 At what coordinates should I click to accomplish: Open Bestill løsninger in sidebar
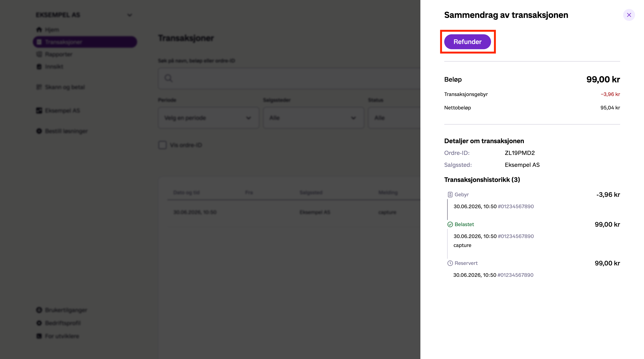point(62,131)
